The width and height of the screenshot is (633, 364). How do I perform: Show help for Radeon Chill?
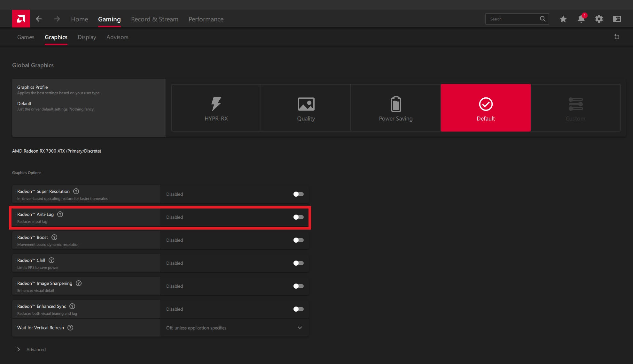coord(51,260)
